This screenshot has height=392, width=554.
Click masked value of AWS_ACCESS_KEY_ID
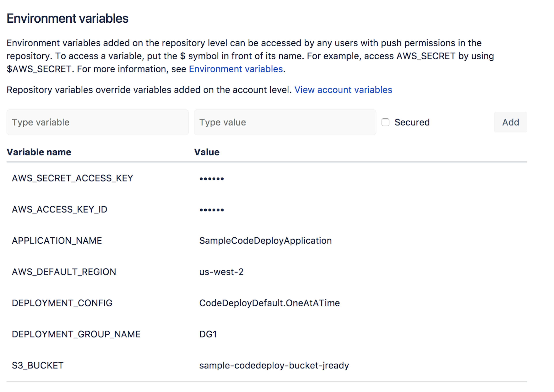(212, 210)
